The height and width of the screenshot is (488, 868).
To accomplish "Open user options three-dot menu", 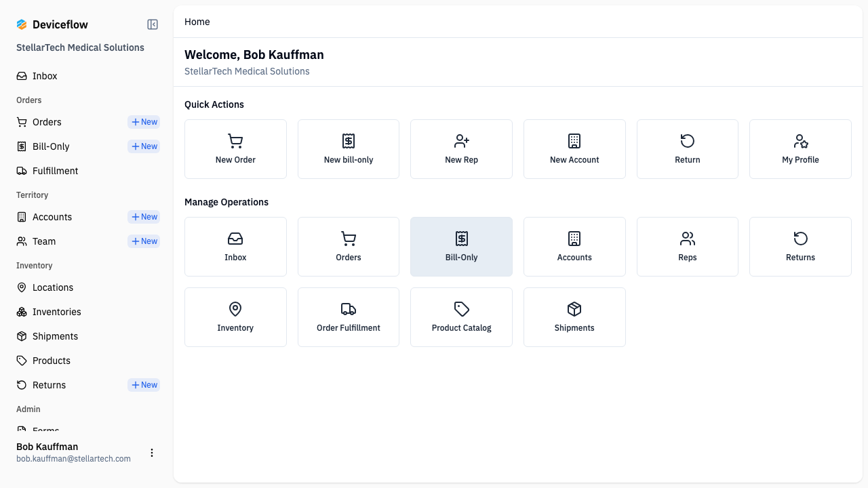I will (152, 453).
